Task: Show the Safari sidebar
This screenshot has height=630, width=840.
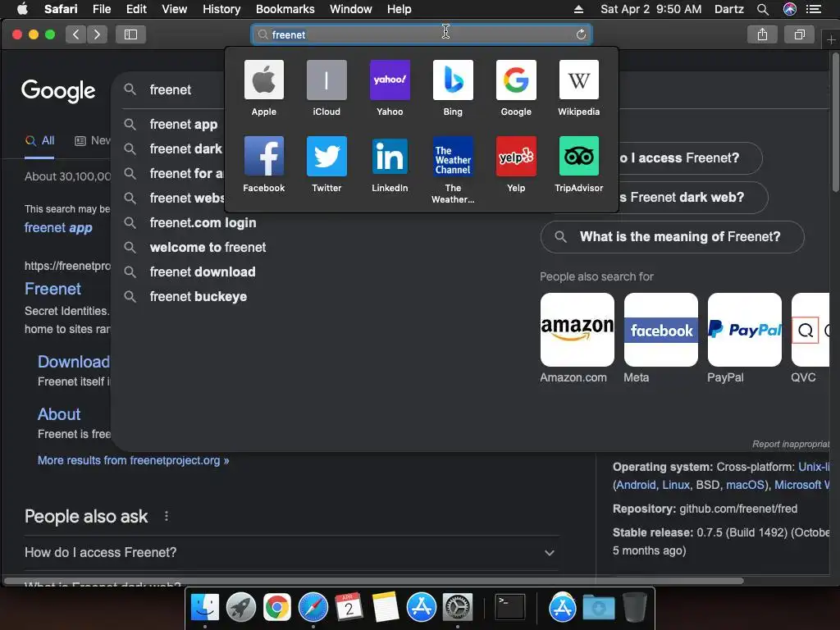Action: click(x=130, y=34)
